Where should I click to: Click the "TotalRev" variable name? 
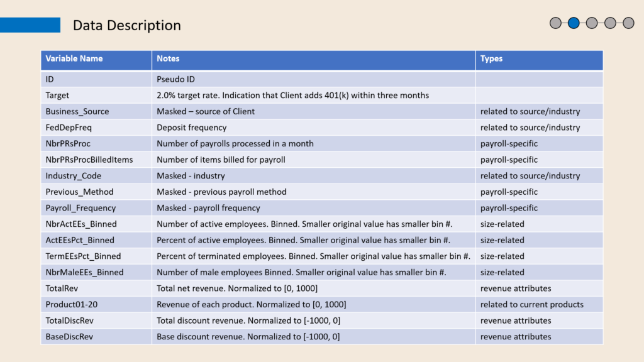click(63, 288)
